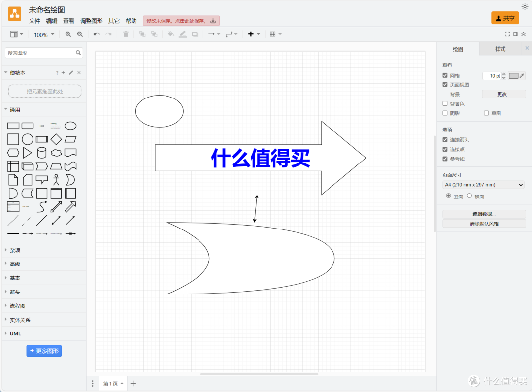Viewport: 532px width, 392px height.
Task: Click the background 更改 button
Action: (x=503, y=94)
